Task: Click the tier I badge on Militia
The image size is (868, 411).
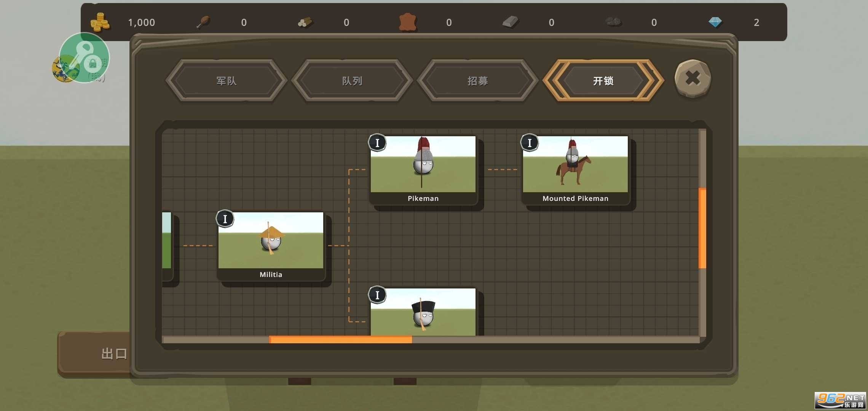Action: point(225,219)
